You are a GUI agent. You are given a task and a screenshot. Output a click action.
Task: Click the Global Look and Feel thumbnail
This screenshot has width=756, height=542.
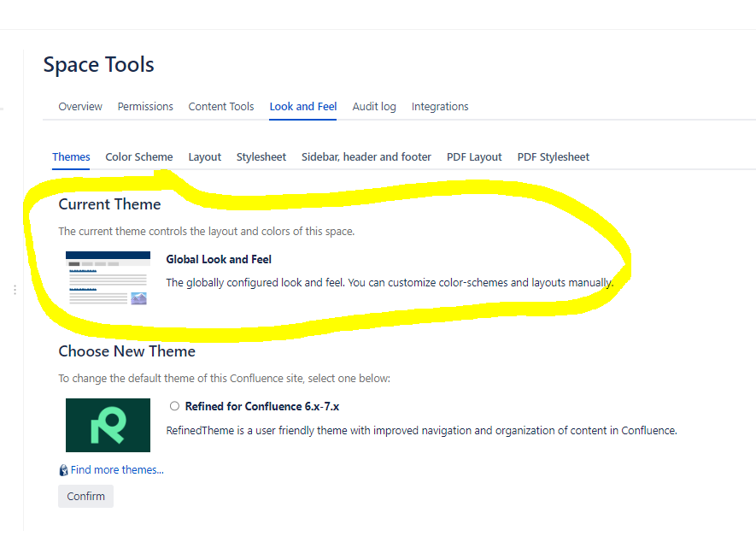[x=108, y=278]
